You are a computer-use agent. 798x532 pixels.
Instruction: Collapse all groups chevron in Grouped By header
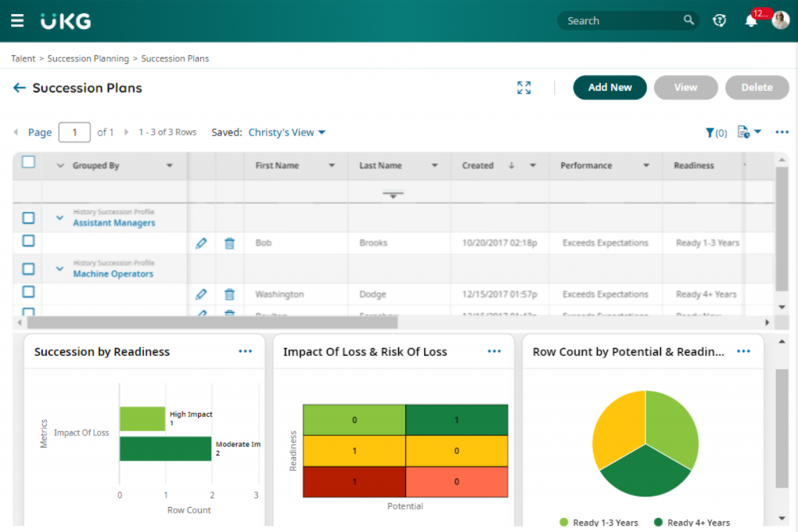pos(60,165)
